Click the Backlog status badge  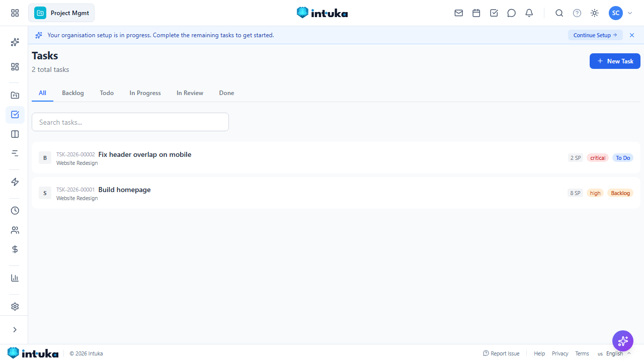[620, 193]
